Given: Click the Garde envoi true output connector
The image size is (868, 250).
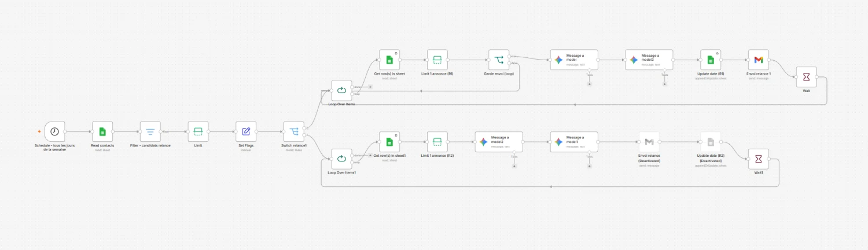Looking at the screenshot, I should point(510,56).
